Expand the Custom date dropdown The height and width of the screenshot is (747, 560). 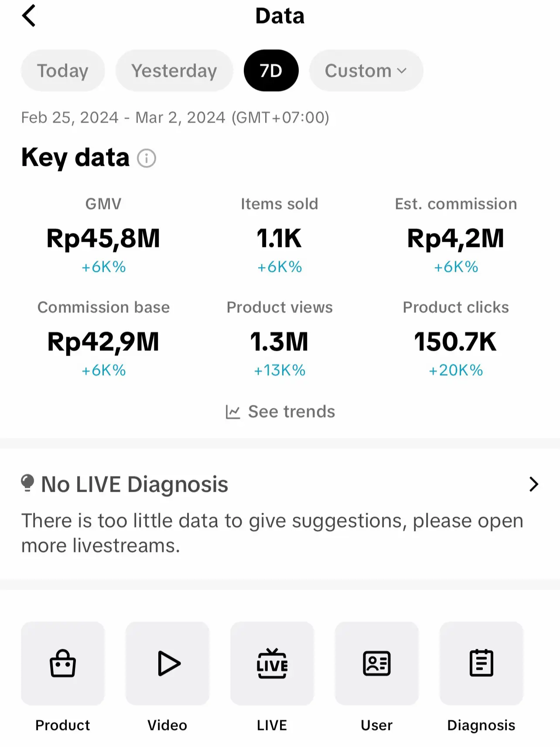[366, 71]
